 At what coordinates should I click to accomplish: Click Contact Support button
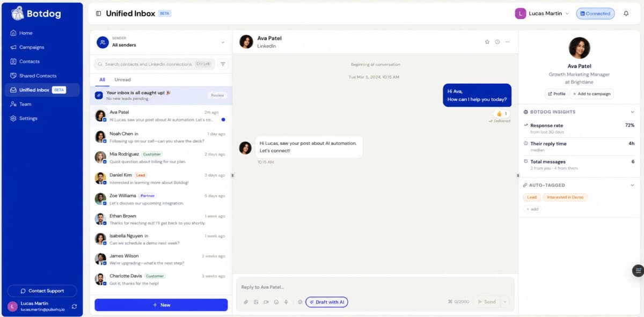(x=42, y=291)
